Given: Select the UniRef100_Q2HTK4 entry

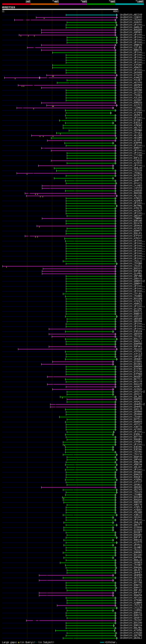Looking at the screenshot, I should click(131, 88).
